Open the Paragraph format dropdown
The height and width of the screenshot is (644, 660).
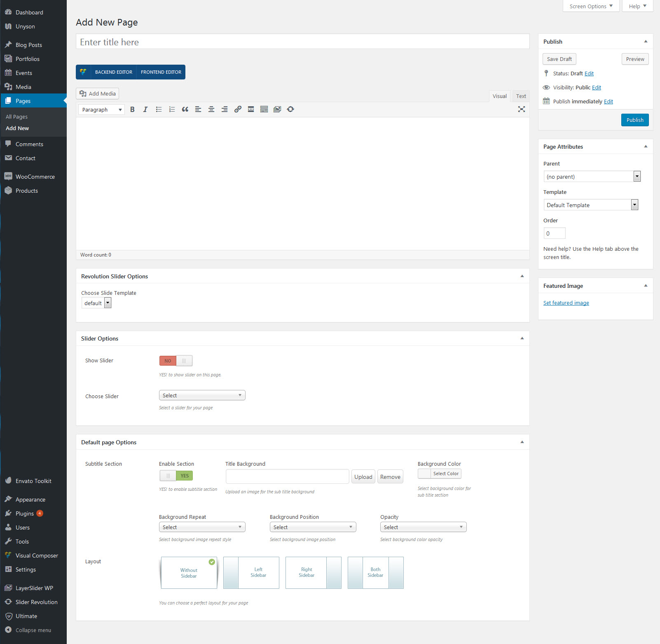pyautogui.click(x=101, y=110)
